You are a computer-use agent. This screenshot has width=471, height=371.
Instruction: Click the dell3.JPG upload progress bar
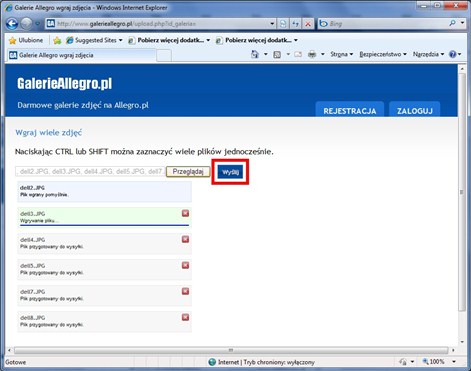[104, 225]
